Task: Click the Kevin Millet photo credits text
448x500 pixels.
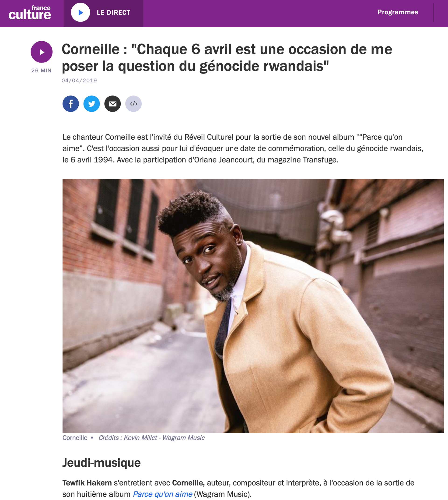Action: [152, 437]
